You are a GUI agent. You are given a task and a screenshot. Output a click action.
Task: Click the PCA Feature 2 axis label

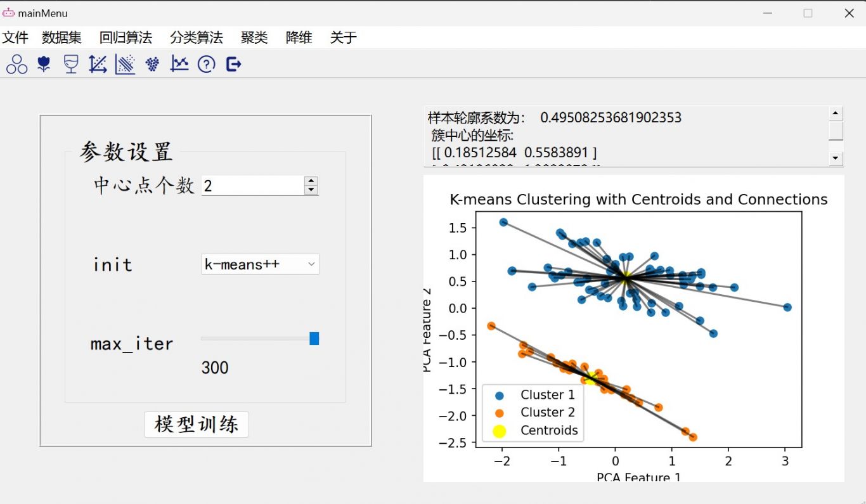[x=429, y=330]
